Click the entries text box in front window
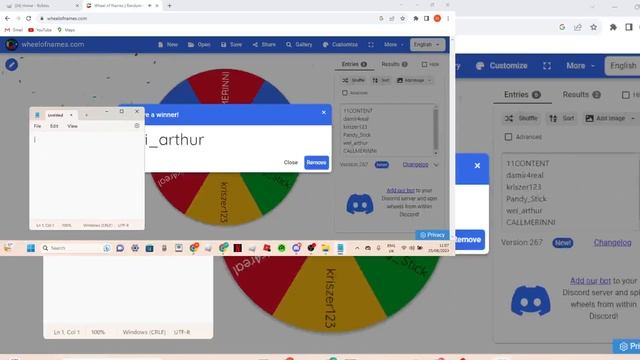Screen dimensions: 640x360 (x=387, y=130)
